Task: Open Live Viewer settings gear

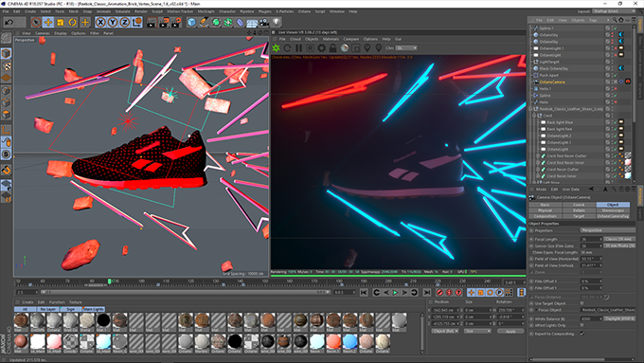Action: point(322,48)
